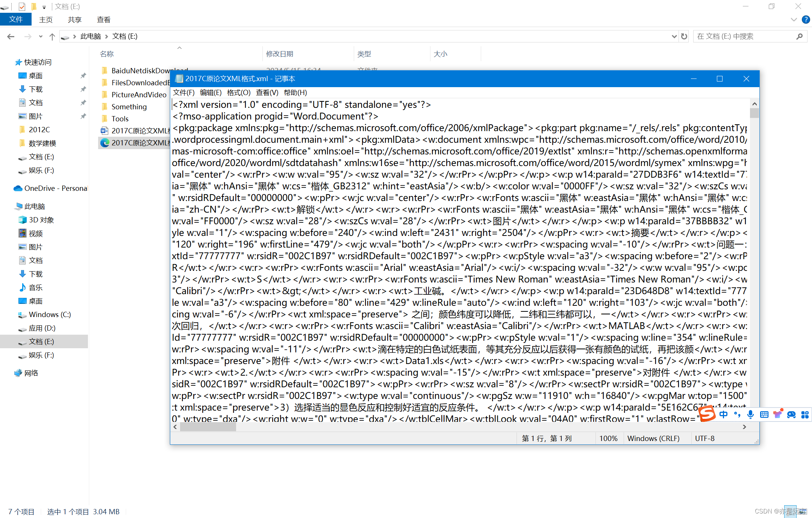Open Notepad 格式(O) menu
812x518 pixels.
pos(239,92)
